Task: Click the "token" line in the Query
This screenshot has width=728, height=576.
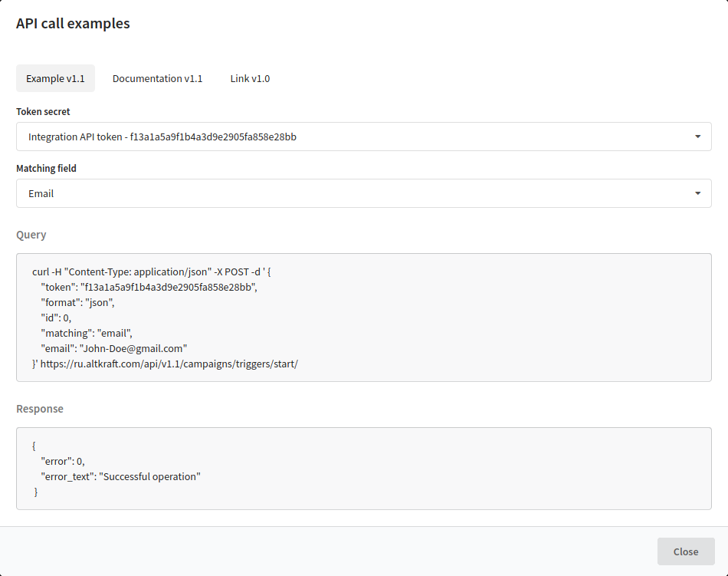Action: (x=149, y=287)
